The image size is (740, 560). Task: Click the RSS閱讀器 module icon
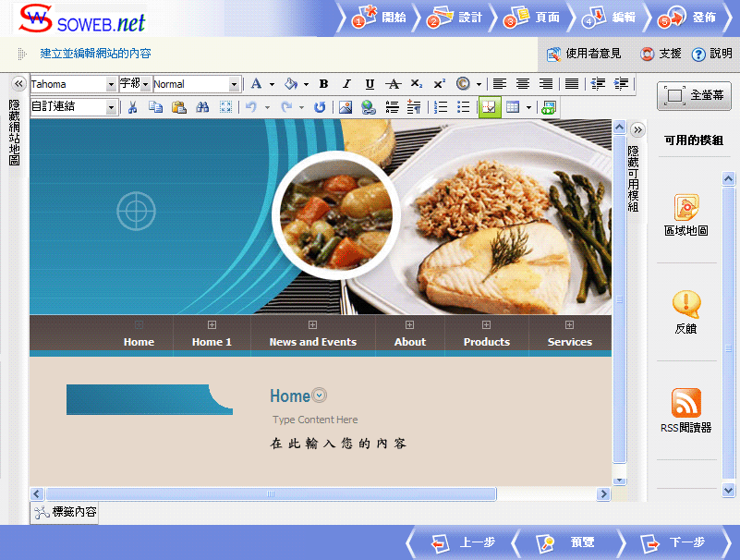pyautogui.click(x=685, y=403)
